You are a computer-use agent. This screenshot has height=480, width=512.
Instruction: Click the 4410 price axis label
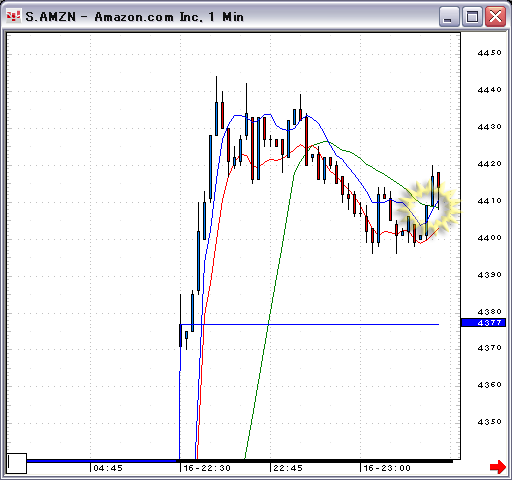489,201
